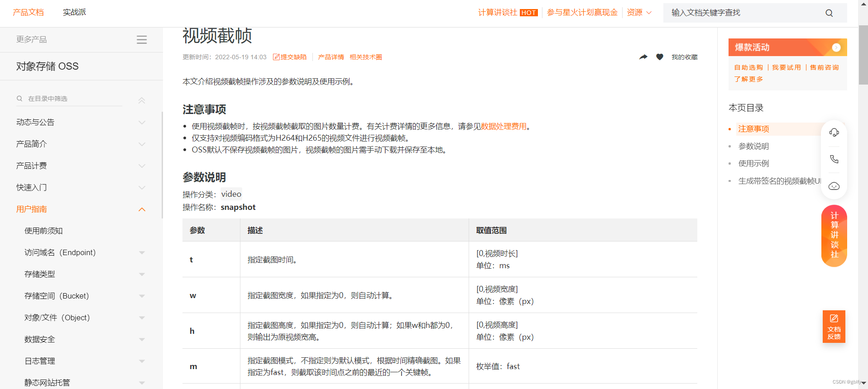Click the phone contact icon
This screenshot has height=389, width=868.
coord(834,159)
